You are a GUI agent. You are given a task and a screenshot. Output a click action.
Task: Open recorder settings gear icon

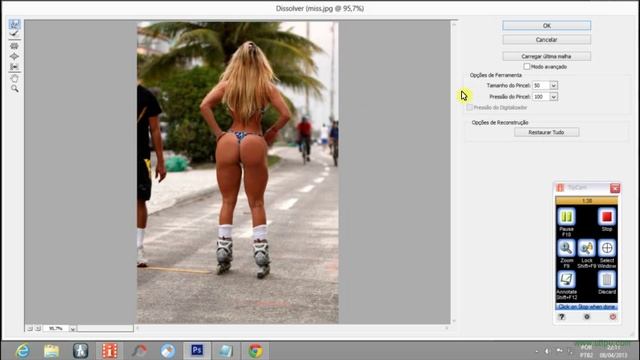[x=587, y=317]
